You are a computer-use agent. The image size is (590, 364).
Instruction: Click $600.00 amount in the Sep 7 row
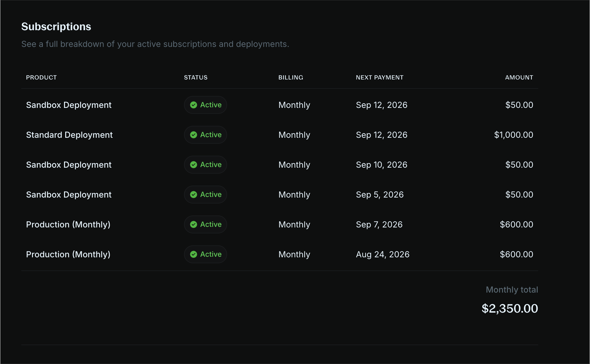pyautogui.click(x=517, y=224)
